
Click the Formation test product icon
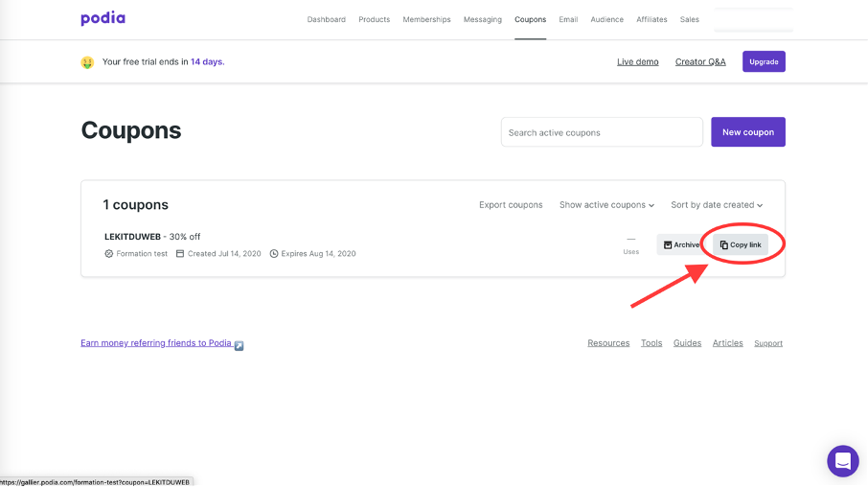click(x=109, y=254)
